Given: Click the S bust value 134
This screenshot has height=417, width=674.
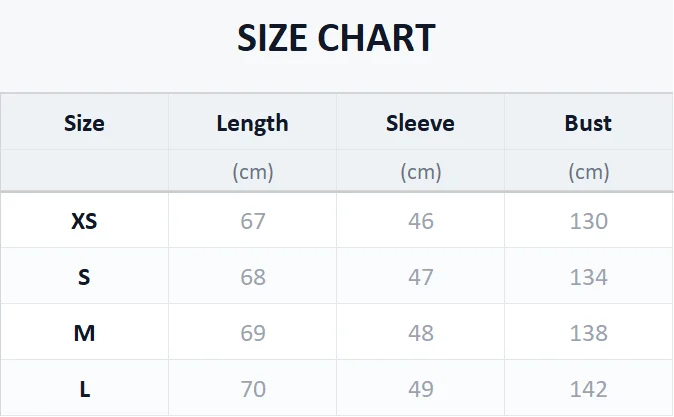Looking at the screenshot, I should 588,277.
